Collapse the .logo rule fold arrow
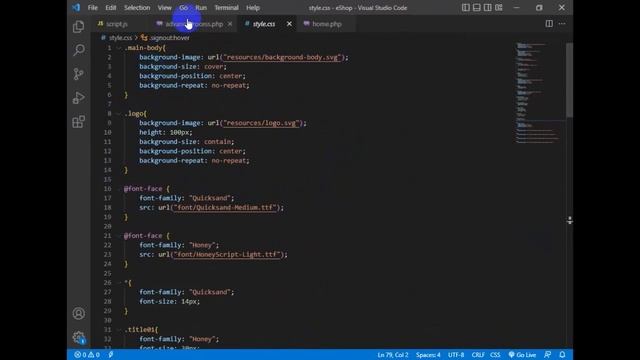 coord(119,113)
